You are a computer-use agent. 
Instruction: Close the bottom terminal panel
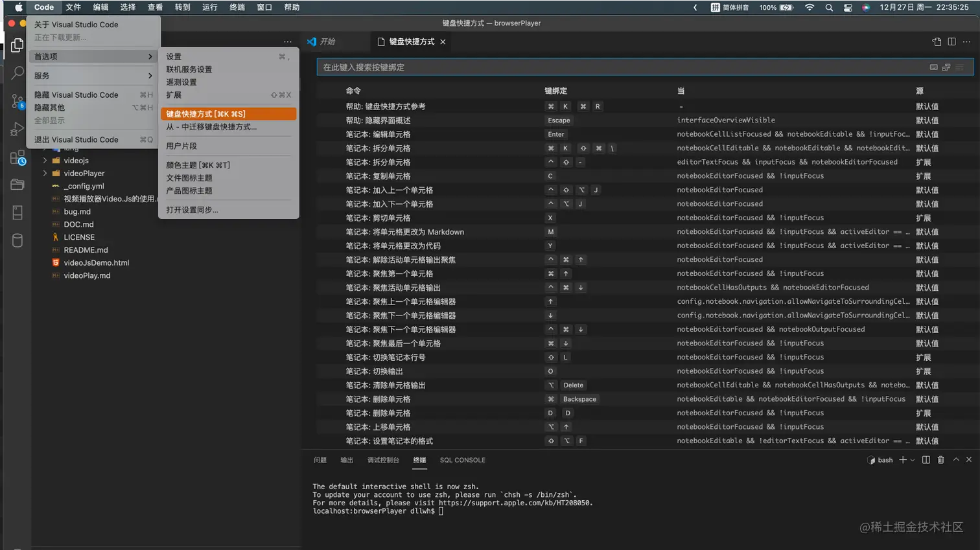click(x=969, y=460)
